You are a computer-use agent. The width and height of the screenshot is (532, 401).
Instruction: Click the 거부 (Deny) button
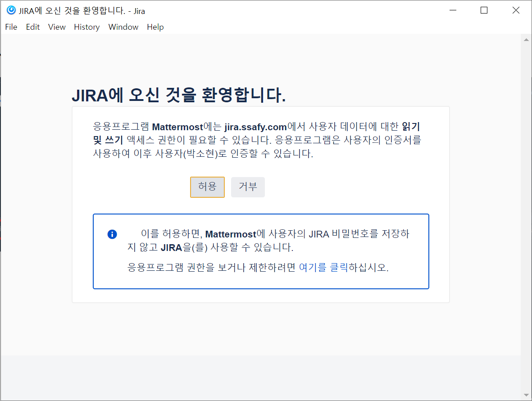[248, 187]
